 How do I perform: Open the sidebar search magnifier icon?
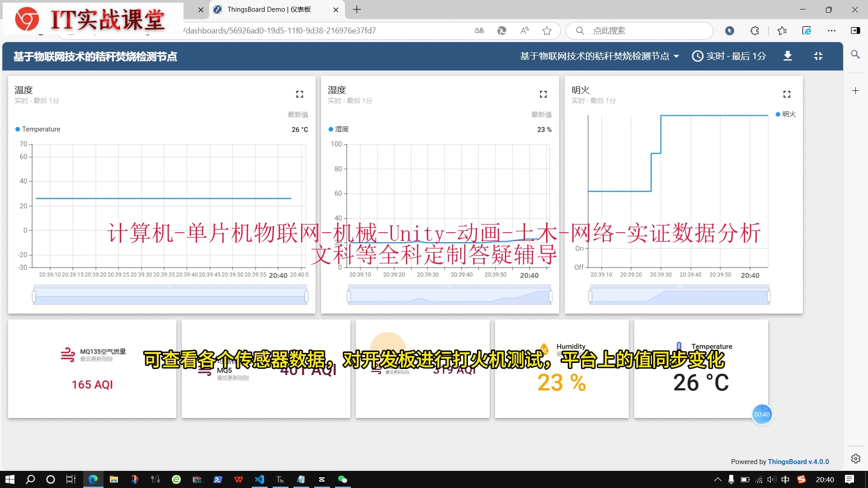coord(855,55)
